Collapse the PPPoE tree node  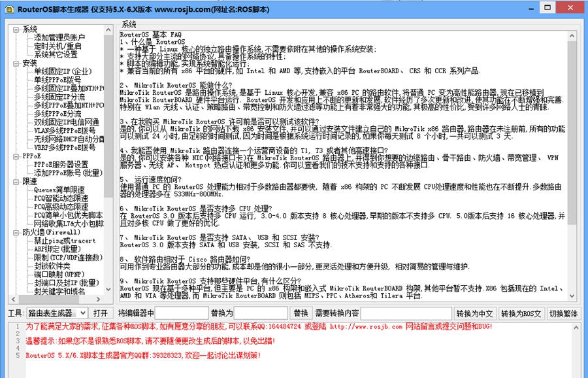(16, 156)
